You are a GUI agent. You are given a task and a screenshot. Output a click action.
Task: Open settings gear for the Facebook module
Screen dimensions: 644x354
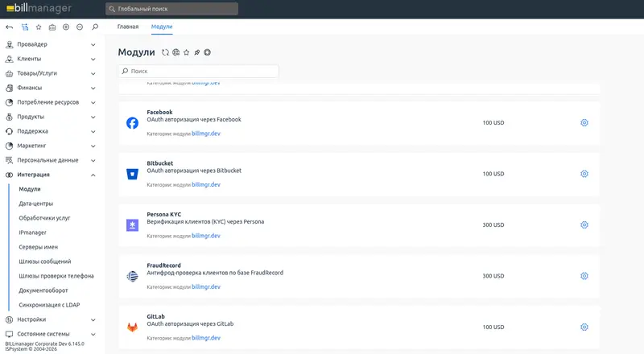click(x=584, y=123)
